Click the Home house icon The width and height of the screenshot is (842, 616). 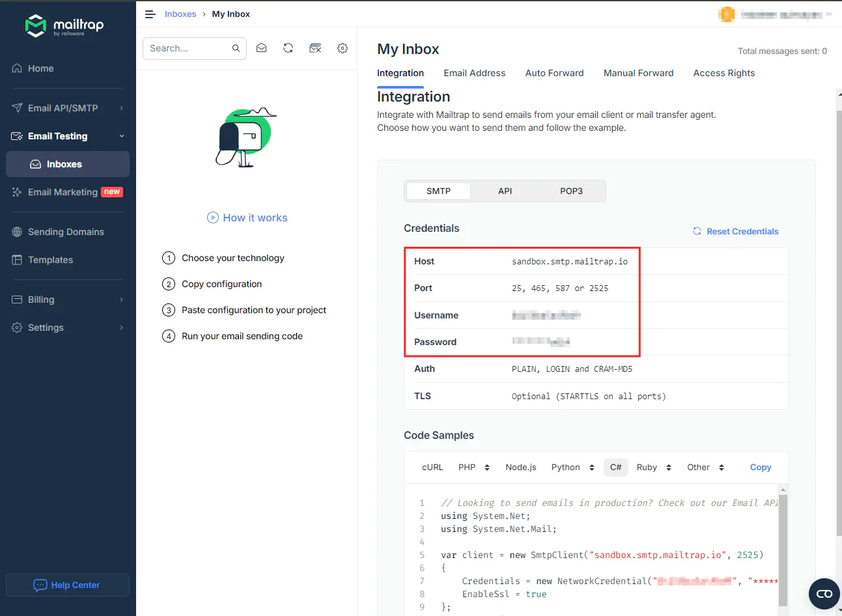(x=17, y=68)
